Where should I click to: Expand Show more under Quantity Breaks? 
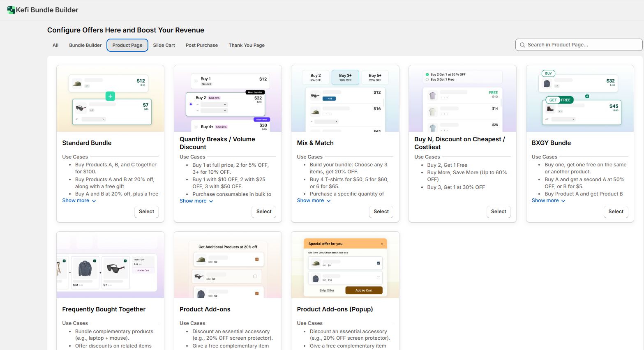(x=196, y=201)
